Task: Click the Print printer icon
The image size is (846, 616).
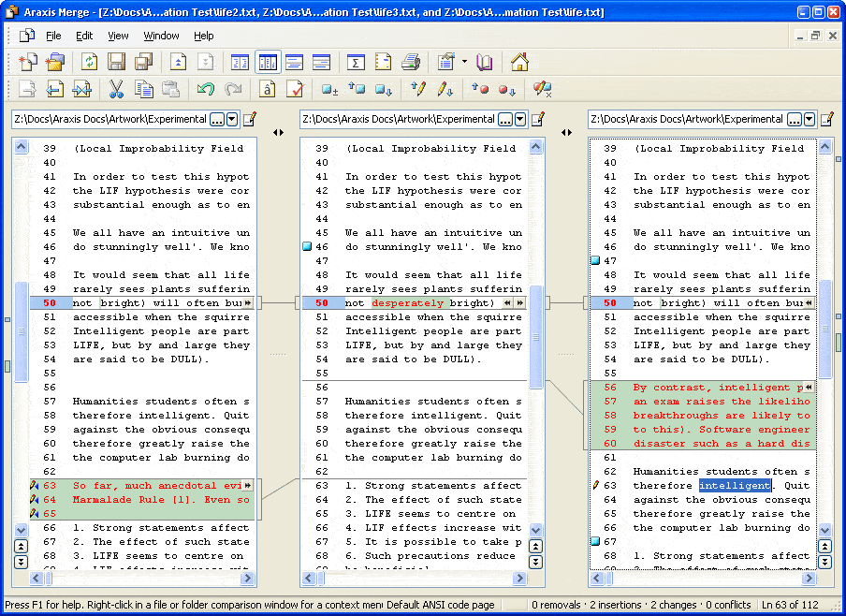Action: coord(410,63)
